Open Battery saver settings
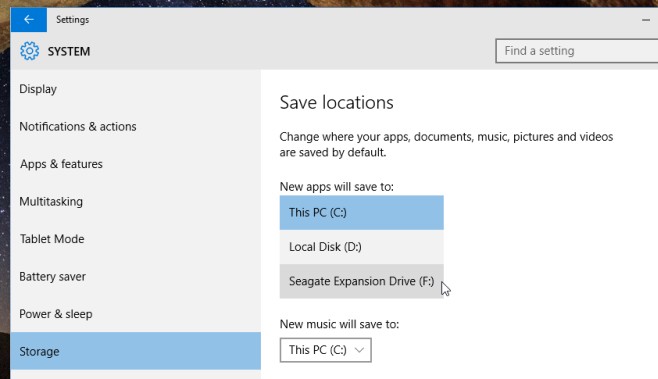 point(136,277)
